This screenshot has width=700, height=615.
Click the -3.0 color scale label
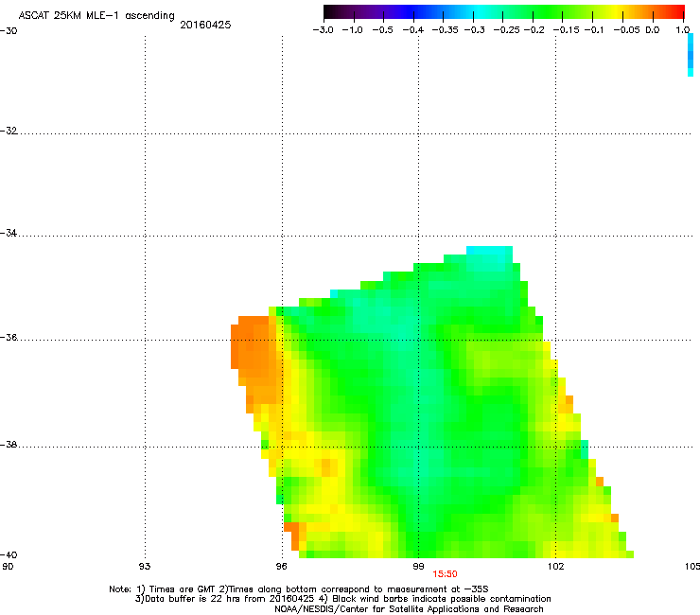323,30
